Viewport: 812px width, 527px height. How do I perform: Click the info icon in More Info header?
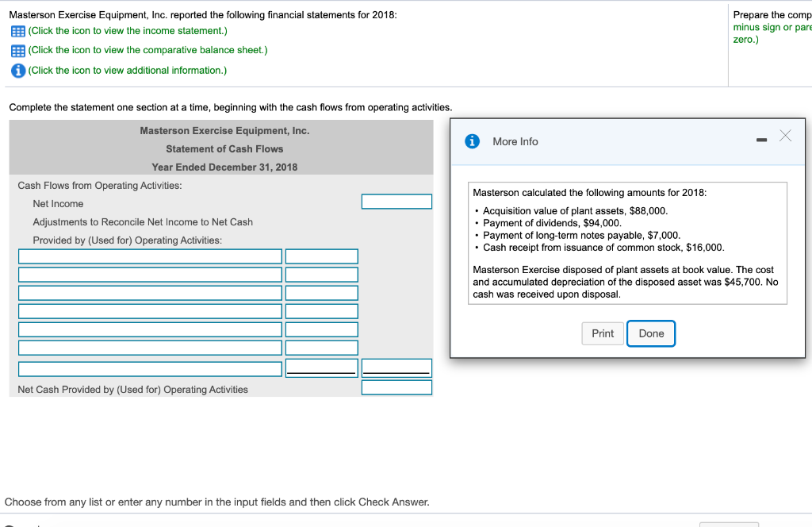(472, 141)
